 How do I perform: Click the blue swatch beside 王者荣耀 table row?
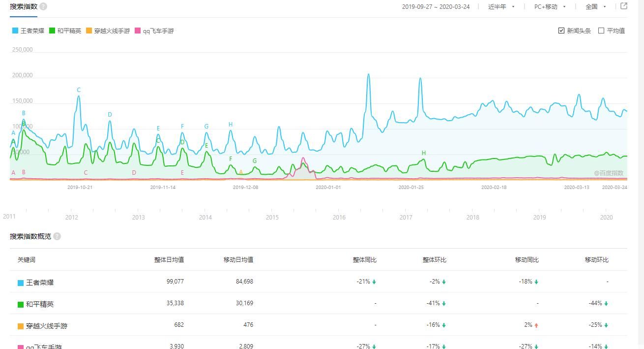pos(21,283)
